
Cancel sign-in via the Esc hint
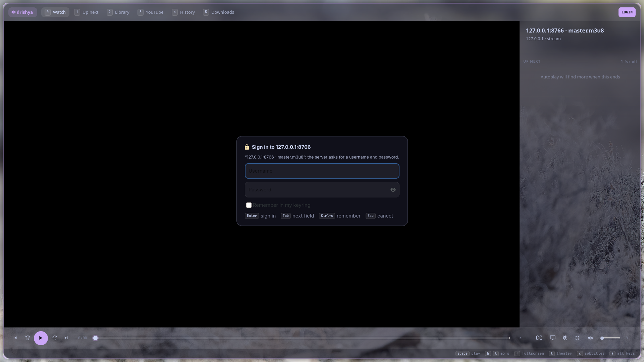pyautogui.click(x=379, y=216)
